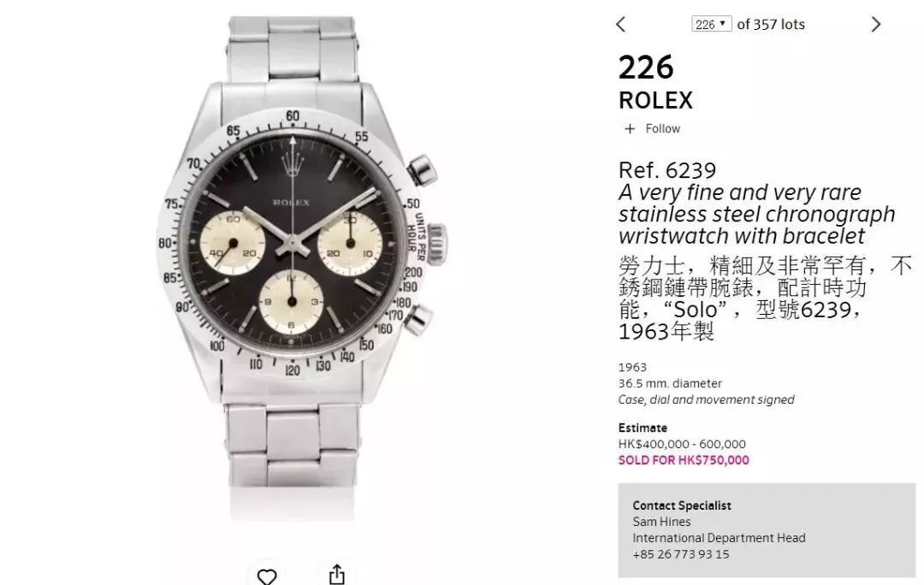
Task: Follow the Rolex maker
Action: click(x=662, y=128)
